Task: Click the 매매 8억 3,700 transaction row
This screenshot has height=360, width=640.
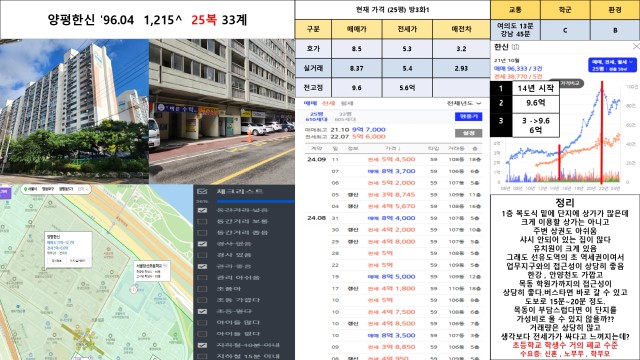Action: tap(394, 171)
